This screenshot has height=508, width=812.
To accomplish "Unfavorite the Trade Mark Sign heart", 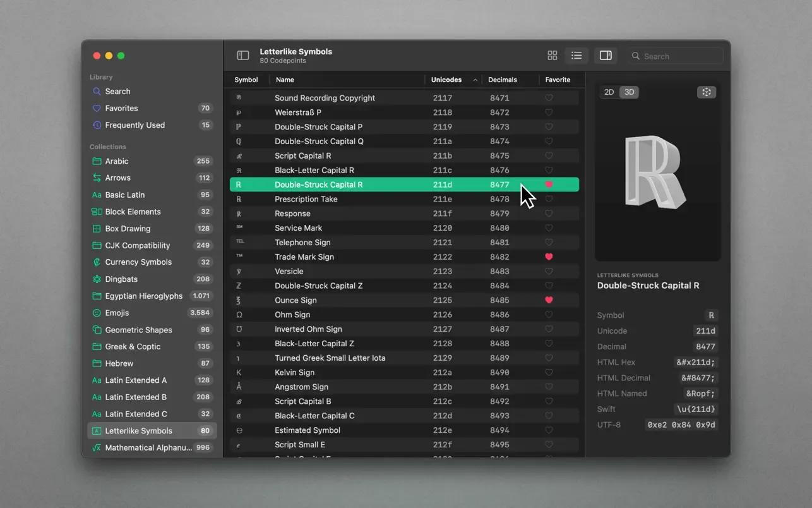I will tap(549, 257).
